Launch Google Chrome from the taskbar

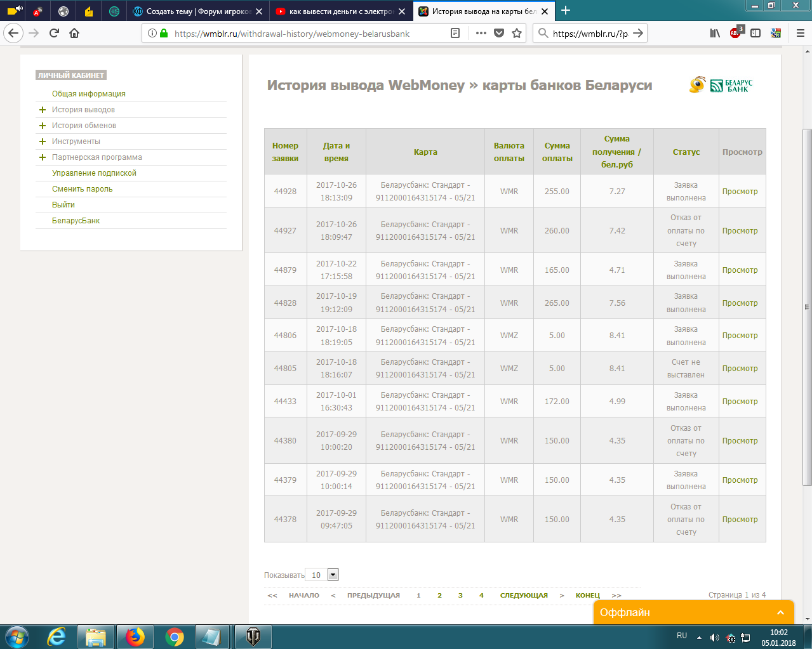pyautogui.click(x=175, y=636)
